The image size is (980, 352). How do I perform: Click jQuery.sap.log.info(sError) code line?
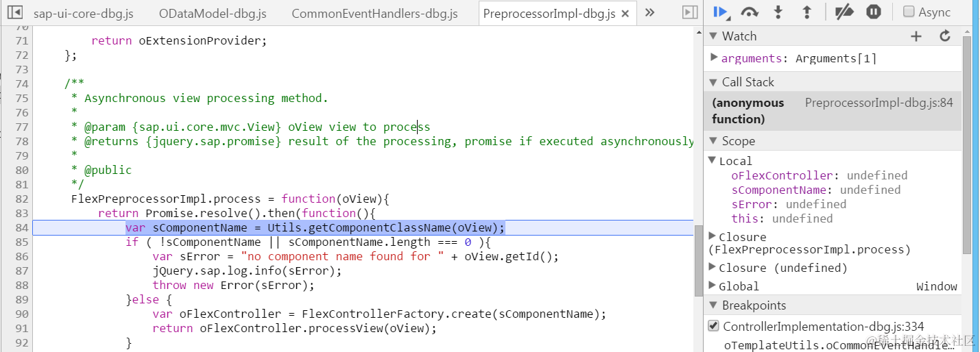tap(247, 271)
